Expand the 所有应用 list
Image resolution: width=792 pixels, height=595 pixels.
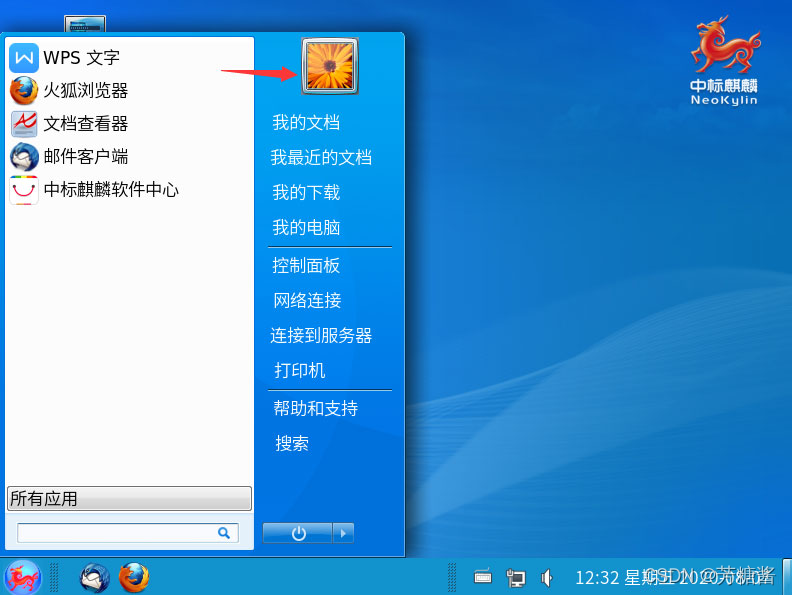129,499
